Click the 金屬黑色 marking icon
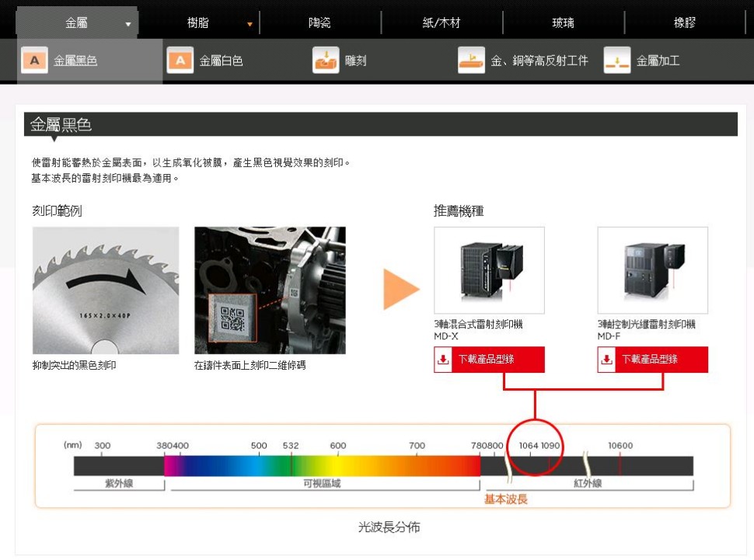The height and width of the screenshot is (560, 754). [33, 61]
